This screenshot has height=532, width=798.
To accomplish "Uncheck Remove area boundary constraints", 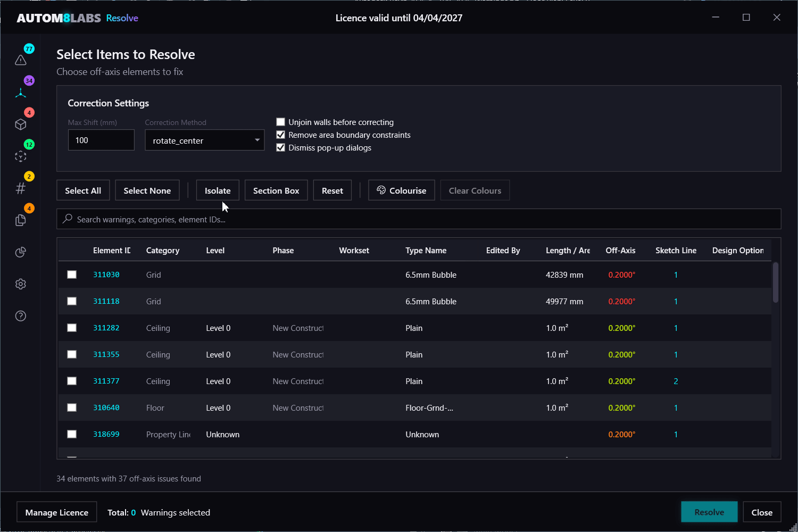I will pyautogui.click(x=281, y=135).
